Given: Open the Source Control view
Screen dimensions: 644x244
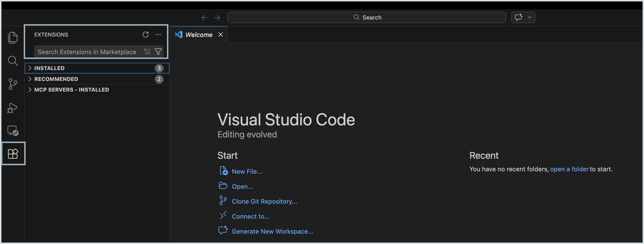Looking at the screenshot, I should 13,84.
